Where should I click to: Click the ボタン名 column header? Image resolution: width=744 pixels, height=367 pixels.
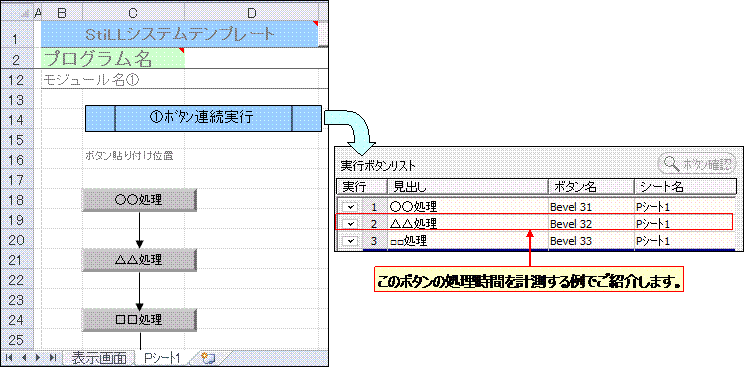pos(591,187)
